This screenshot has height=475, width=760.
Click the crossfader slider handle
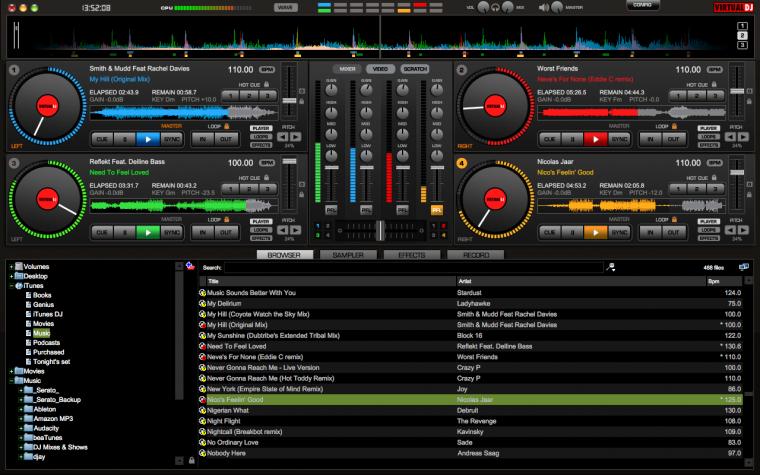(380, 230)
